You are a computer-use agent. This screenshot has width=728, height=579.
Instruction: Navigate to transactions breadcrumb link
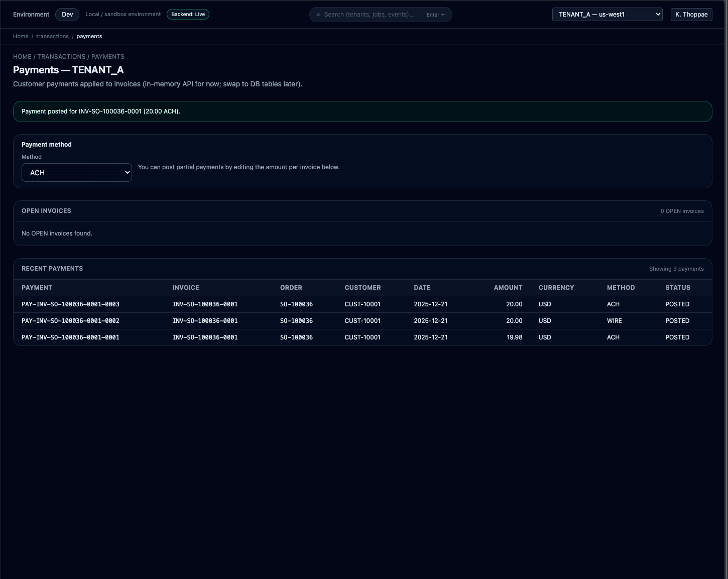point(52,36)
